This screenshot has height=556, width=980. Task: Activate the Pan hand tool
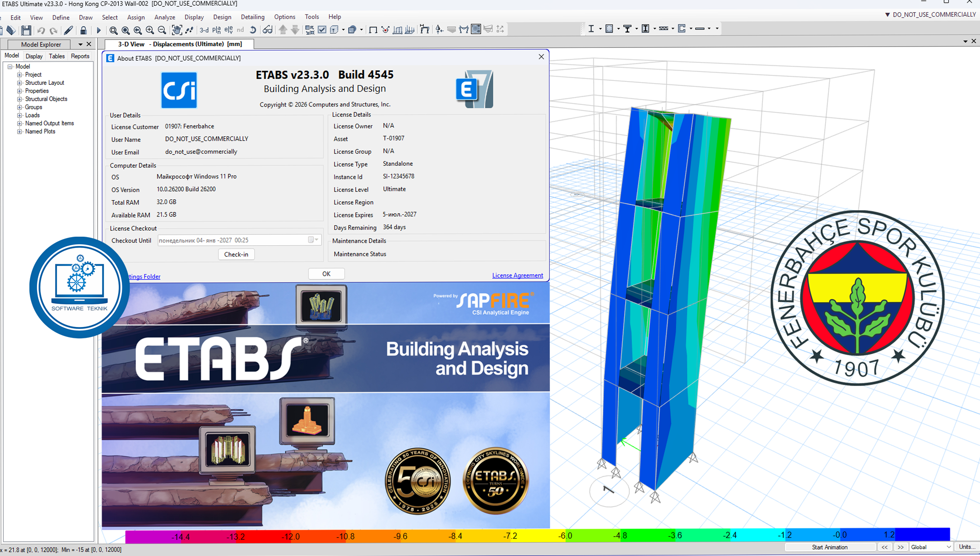pos(176,30)
